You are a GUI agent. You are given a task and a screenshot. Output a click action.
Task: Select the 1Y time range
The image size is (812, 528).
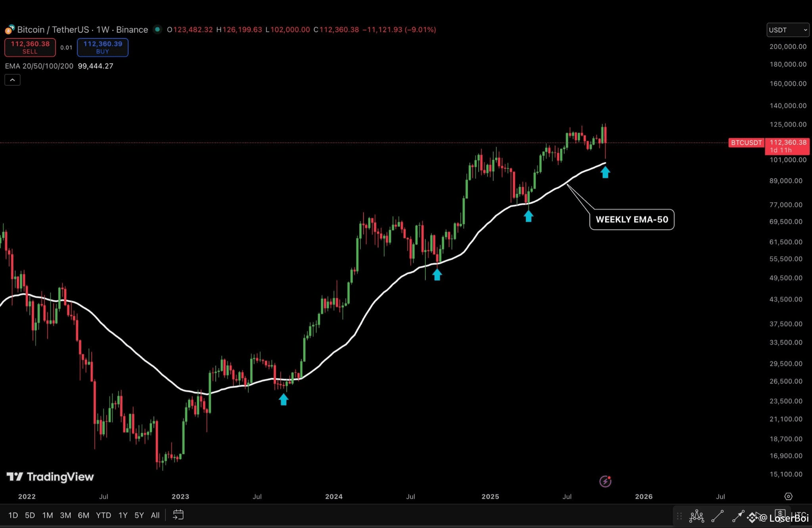tap(123, 515)
